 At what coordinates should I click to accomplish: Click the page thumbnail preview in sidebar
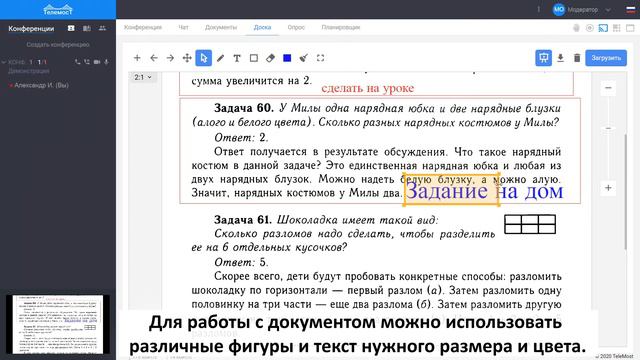(x=58, y=324)
